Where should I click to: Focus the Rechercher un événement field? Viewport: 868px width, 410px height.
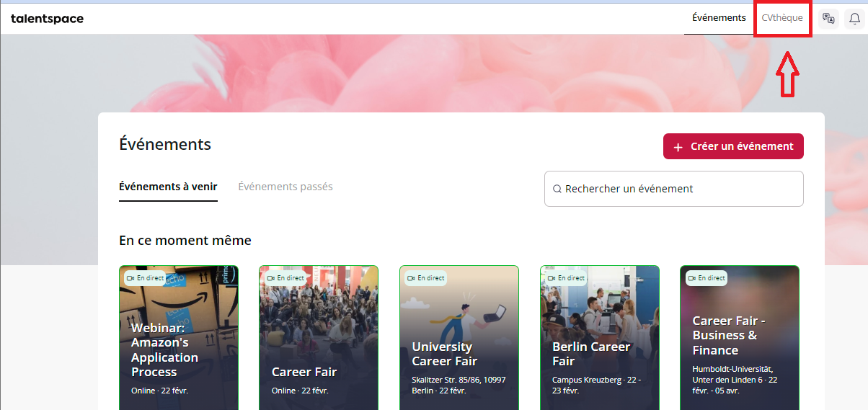674,189
